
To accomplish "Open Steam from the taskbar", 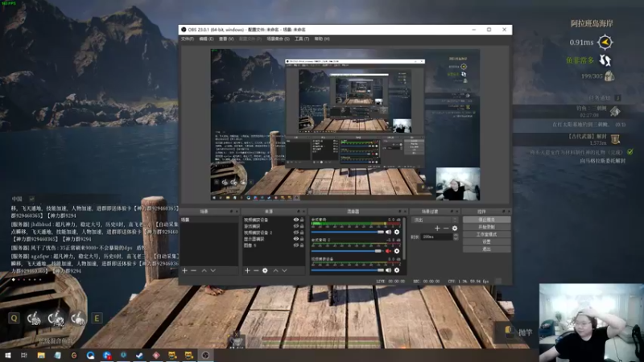I will point(139,355).
